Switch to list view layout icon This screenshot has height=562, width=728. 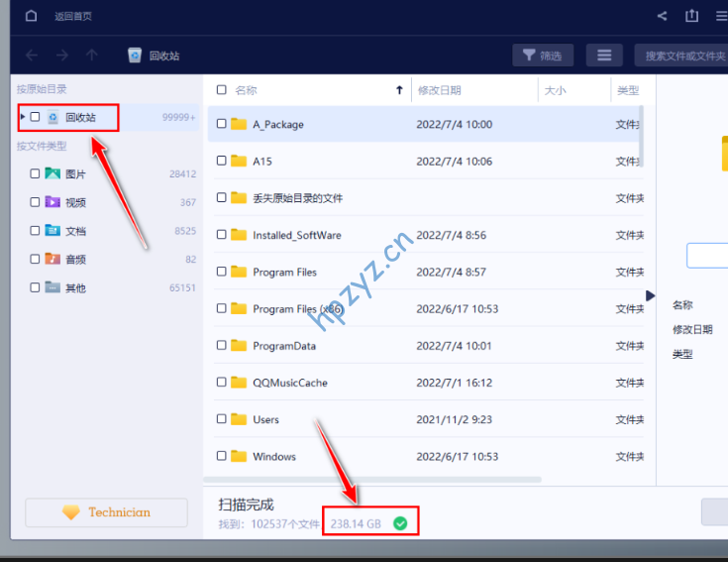(604, 56)
